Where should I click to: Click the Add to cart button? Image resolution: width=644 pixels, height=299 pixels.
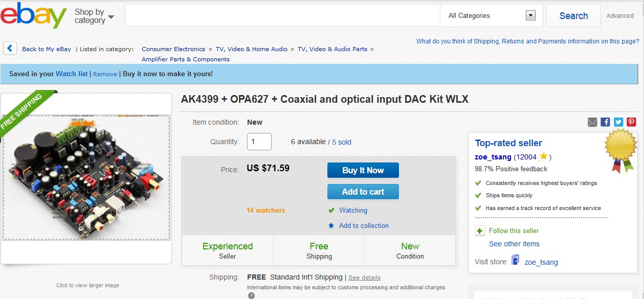363,192
